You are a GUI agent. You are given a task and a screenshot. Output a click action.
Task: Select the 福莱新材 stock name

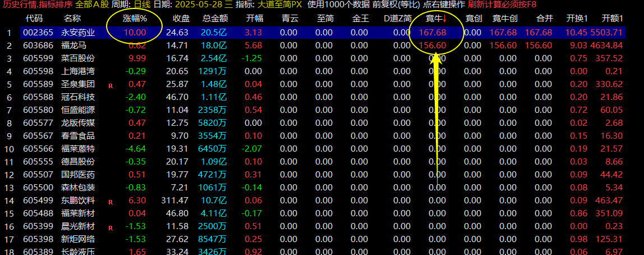click(x=77, y=213)
